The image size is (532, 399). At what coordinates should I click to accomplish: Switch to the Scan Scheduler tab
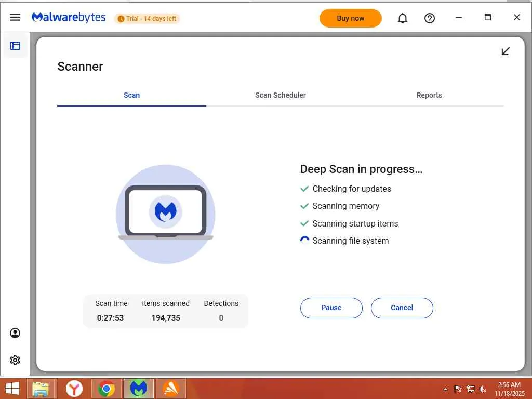pos(280,96)
